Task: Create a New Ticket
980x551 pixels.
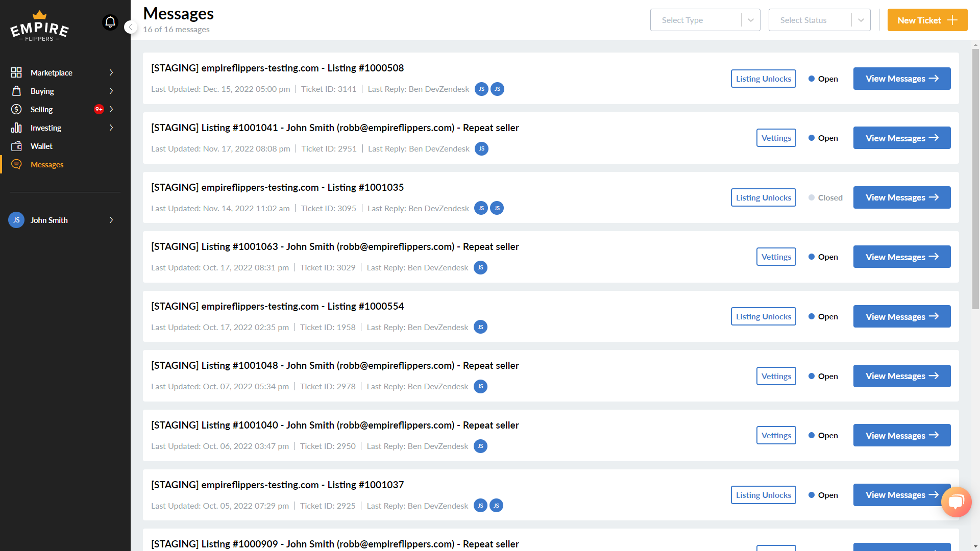Action: click(x=927, y=20)
